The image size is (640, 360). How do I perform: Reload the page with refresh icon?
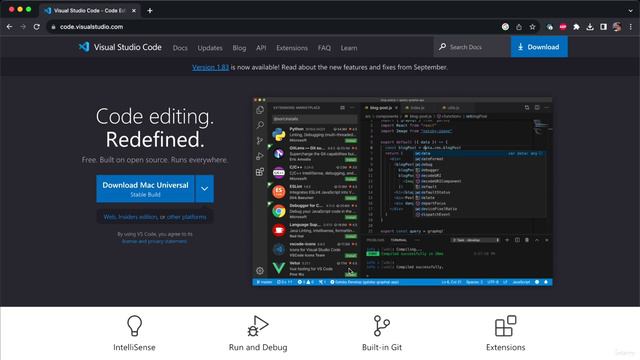pyautogui.click(x=36, y=27)
